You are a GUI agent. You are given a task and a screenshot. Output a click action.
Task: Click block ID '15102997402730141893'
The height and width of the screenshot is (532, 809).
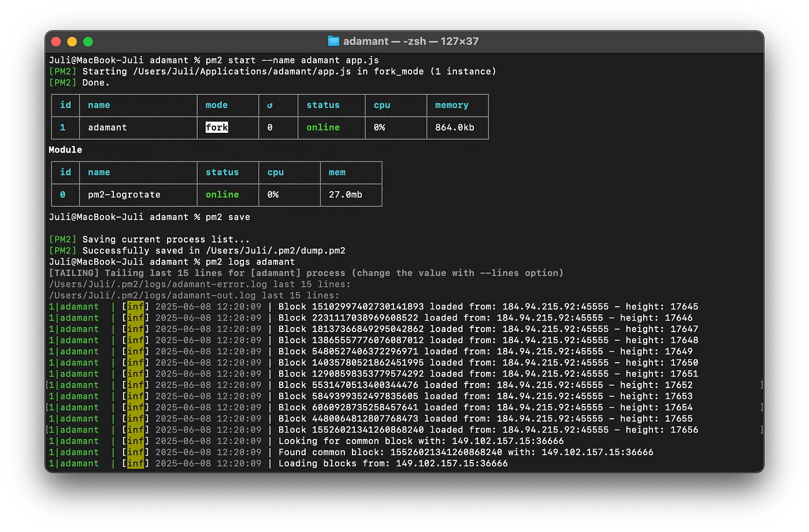point(368,307)
